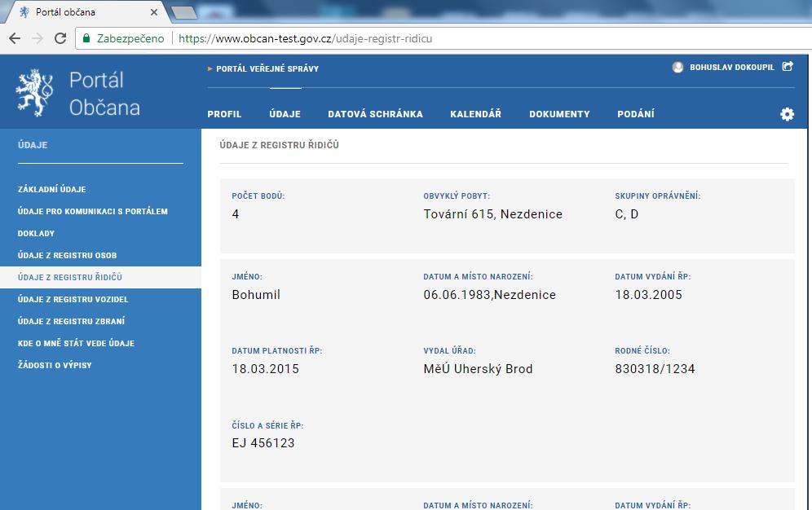
Task: Click the browser back arrow
Action: [x=15, y=38]
